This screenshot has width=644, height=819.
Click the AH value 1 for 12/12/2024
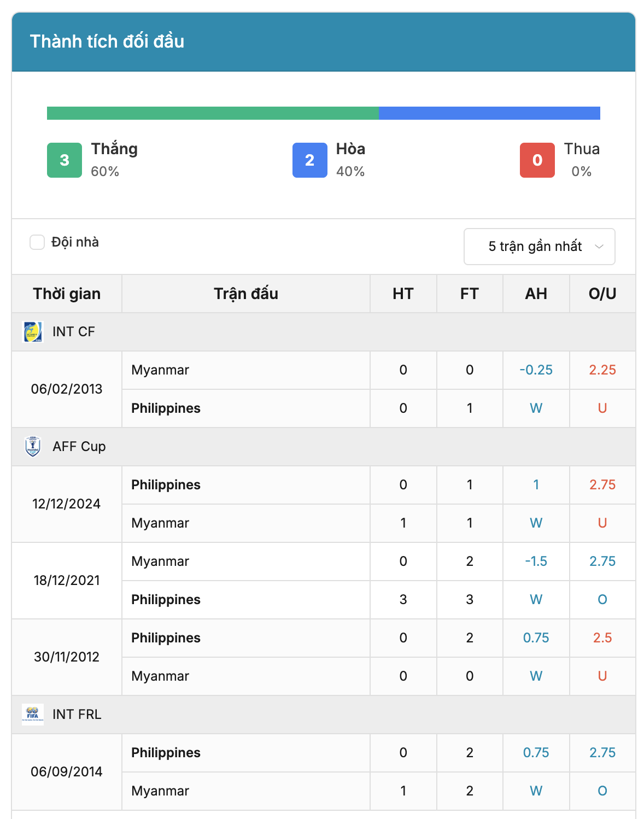[536, 485]
